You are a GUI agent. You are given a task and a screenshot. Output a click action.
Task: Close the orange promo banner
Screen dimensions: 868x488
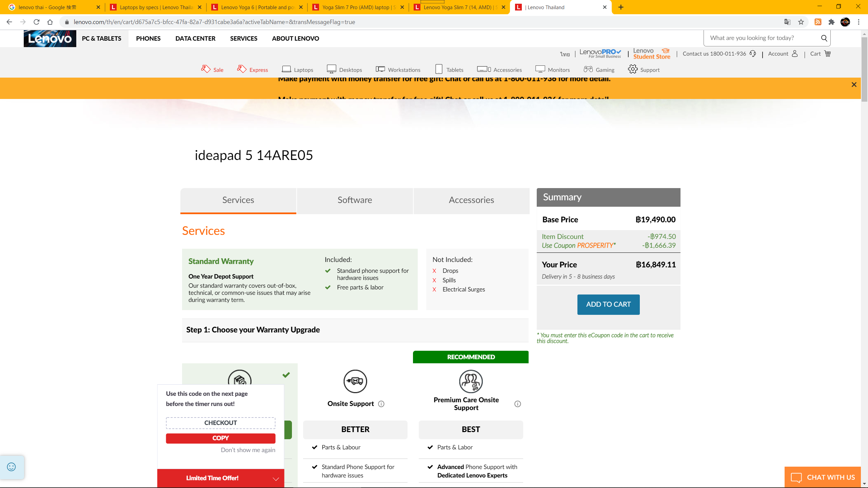[x=854, y=85]
